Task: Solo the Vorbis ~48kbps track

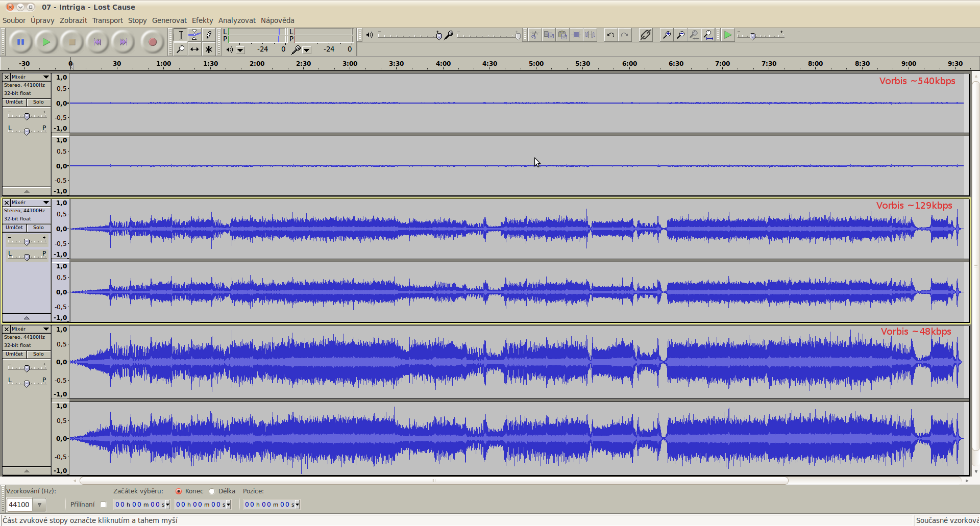Action: (x=38, y=354)
